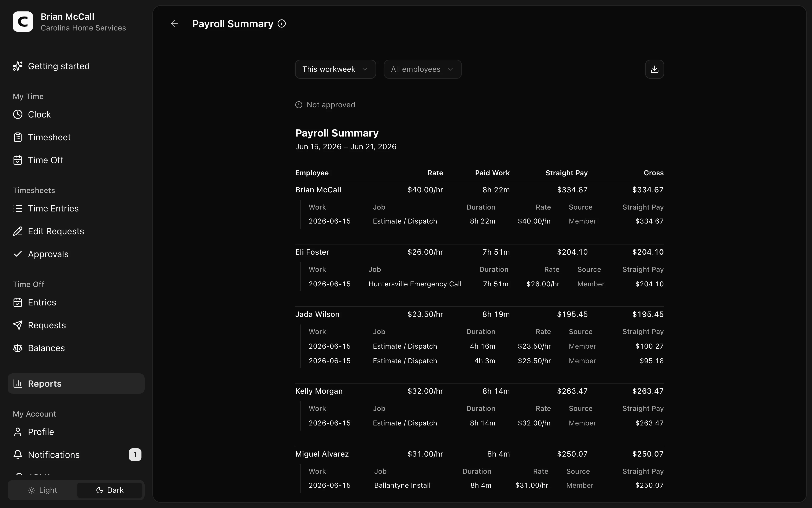This screenshot has width=812, height=508.
Task: Click chevron arrow in All employees dropdown
Action: (450, 69)
